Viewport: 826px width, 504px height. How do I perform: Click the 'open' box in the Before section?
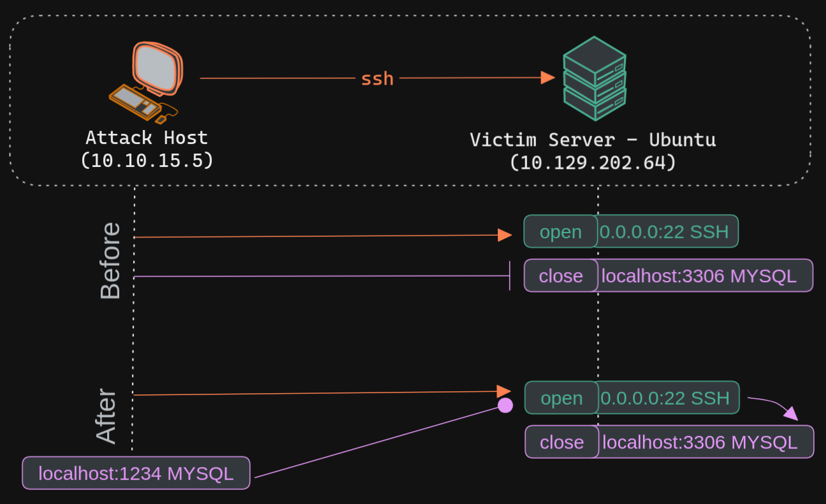pyautogui.click(x=560, y=231)
